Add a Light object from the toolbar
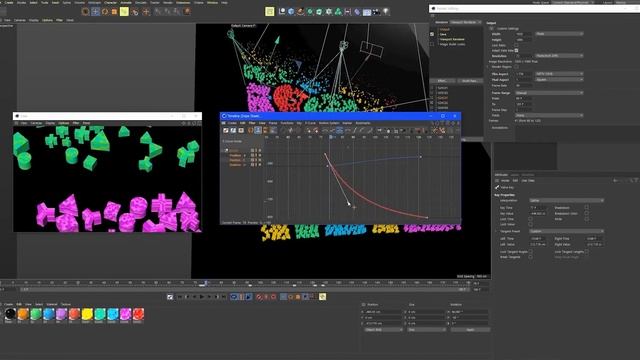The image size is (640, 360). [x=385, y=11]
